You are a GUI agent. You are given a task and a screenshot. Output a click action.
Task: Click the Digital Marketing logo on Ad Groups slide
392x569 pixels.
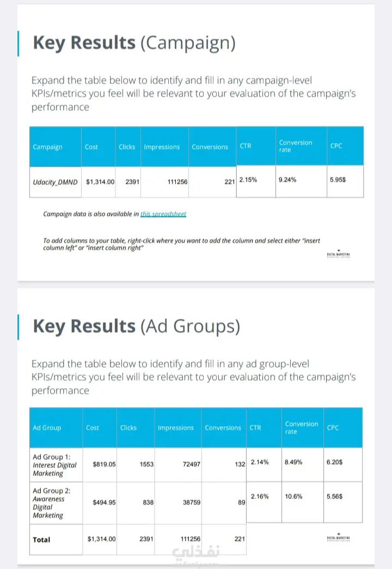338,537
